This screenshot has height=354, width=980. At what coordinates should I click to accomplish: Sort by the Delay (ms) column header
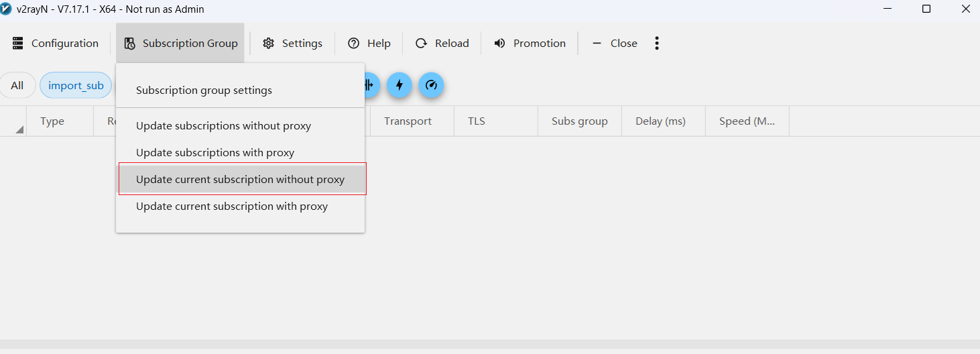[660, 121]
